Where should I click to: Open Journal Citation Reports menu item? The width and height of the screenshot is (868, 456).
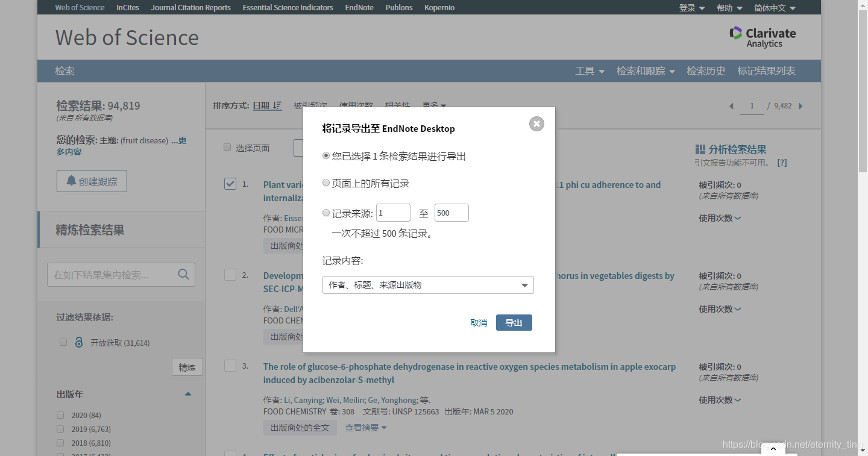tap(191, 8)
